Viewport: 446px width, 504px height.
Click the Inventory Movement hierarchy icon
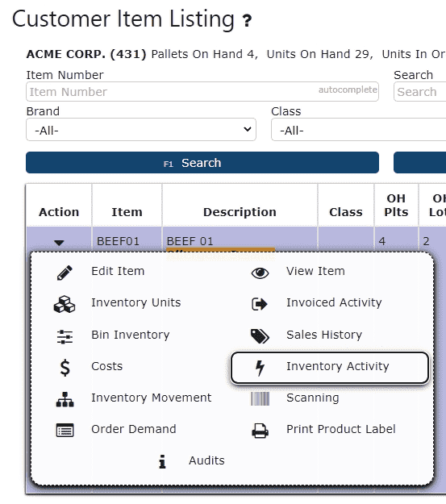point(65,399)
